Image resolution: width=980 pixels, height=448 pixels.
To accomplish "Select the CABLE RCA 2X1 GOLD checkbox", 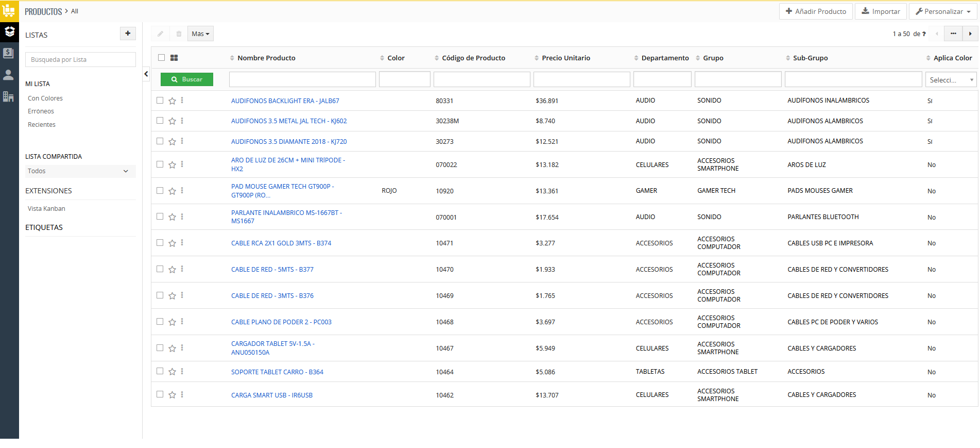I will 160,243.
